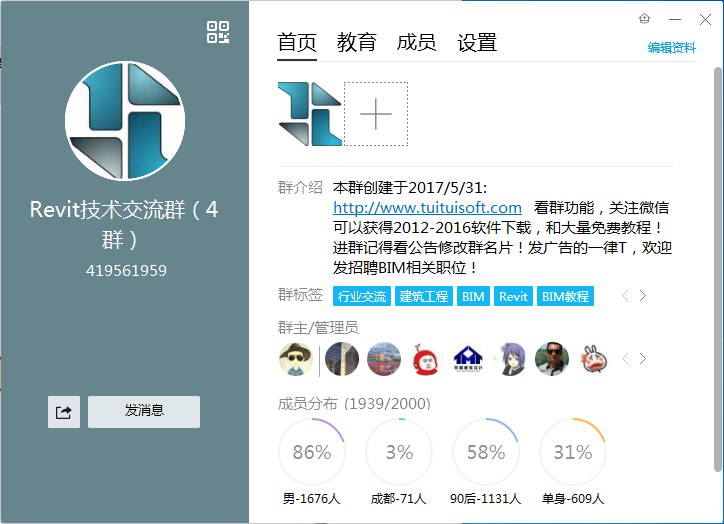The width and height of the screenshot is (724, 524).
Task: Open the group QR code icon
Action: coord(218,32)
